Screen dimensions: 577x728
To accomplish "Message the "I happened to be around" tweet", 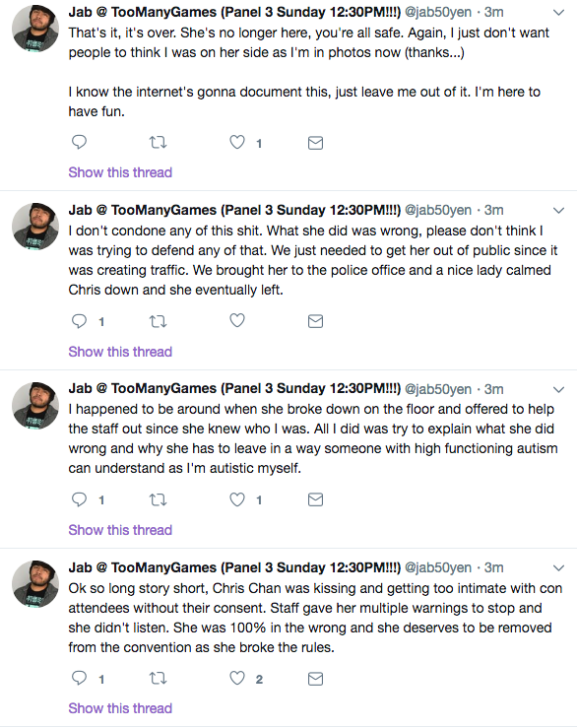I will point(316,499).
